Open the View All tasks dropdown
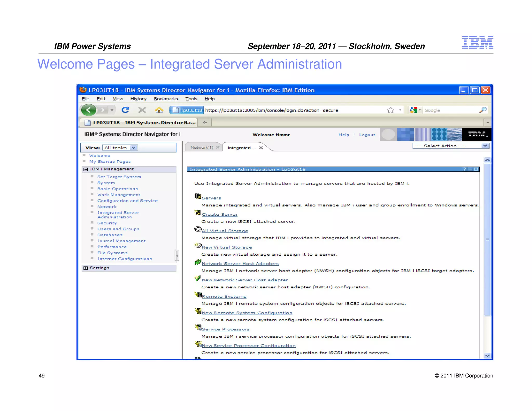This screenshot has height=411, width=532. [x=120, y=148]
